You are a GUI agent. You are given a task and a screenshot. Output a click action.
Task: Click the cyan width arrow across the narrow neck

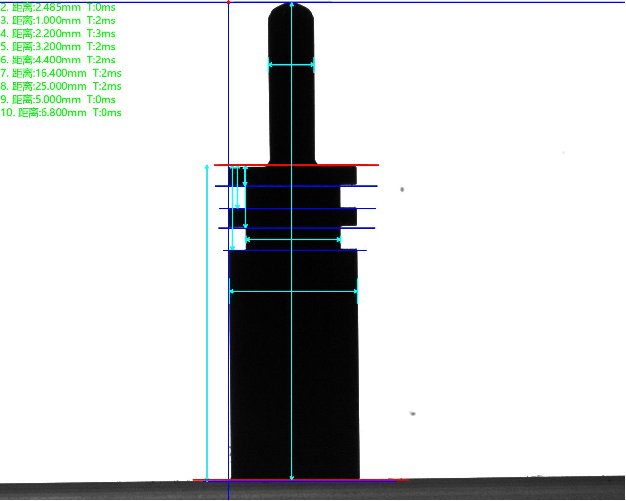point(293,240)
